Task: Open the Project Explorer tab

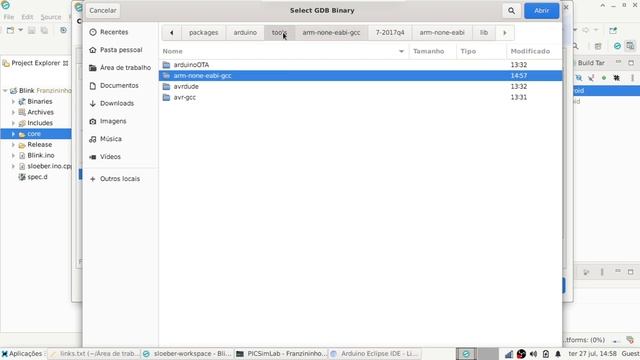Action: (35, 63)
